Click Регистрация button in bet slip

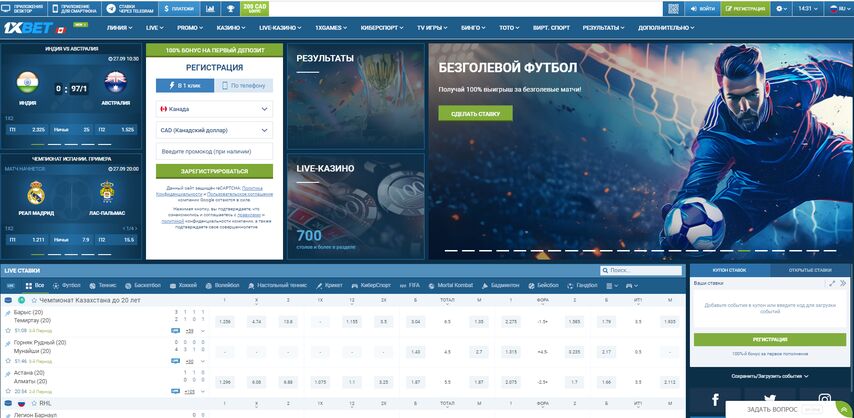pos(770,340)
